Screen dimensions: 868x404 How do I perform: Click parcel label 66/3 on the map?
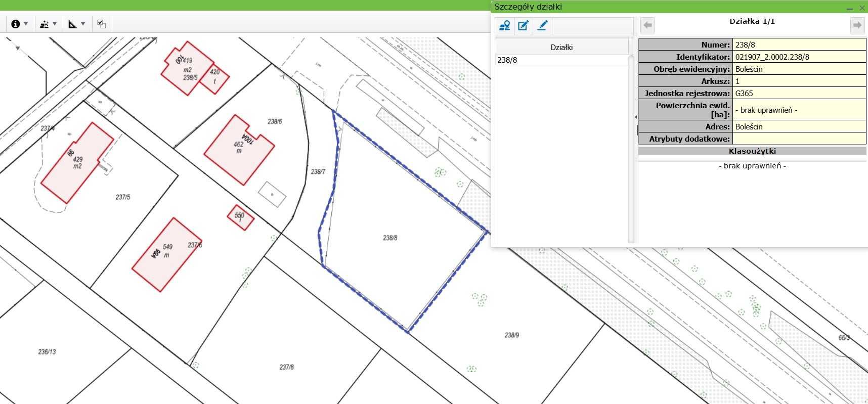(844, 337)
